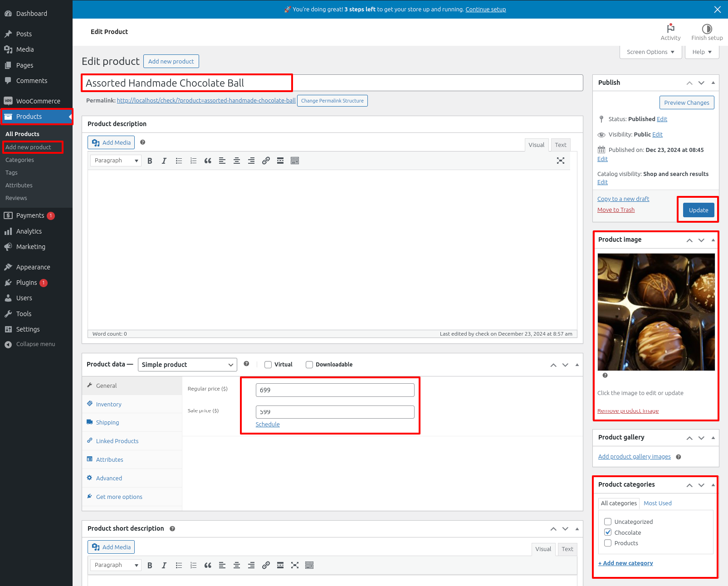Open the Paragraph format dropdown in description editor

click(x=116, y=161)
